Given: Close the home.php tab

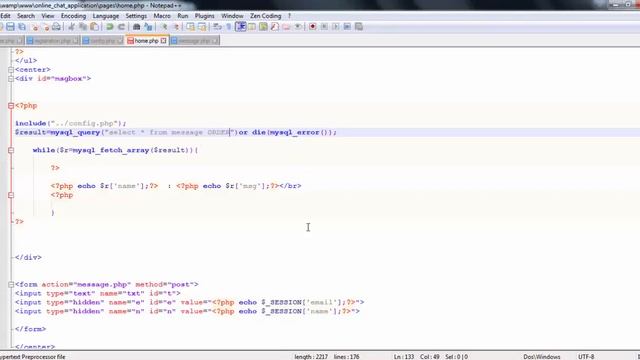Looking at the screenshot, I should point(164,41).
